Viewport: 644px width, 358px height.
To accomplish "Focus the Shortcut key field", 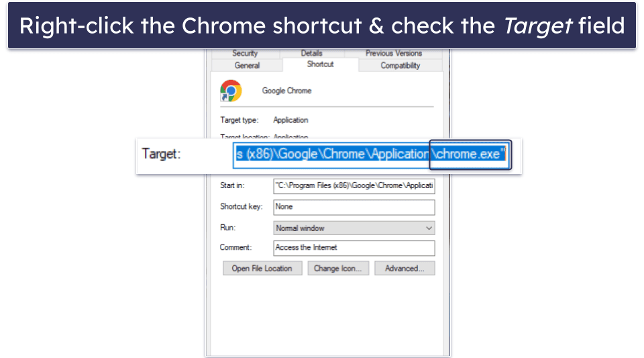I will (x=354, y=207).
